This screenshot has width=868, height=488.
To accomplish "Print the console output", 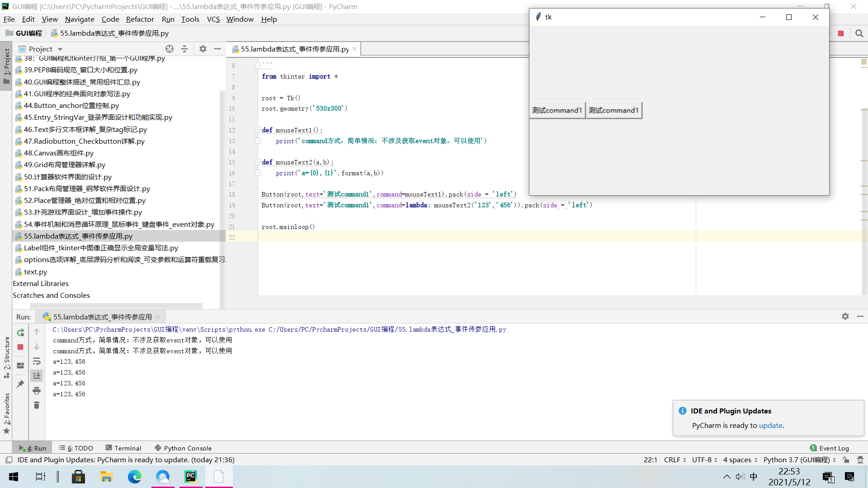I will pyautogui.click(x=37, y=390).
